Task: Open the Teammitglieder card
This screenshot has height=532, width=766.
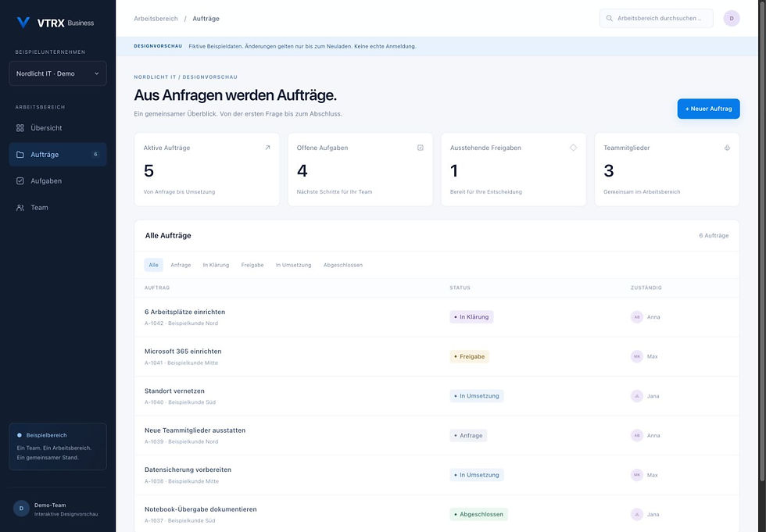Action: [x=667, y=170]
